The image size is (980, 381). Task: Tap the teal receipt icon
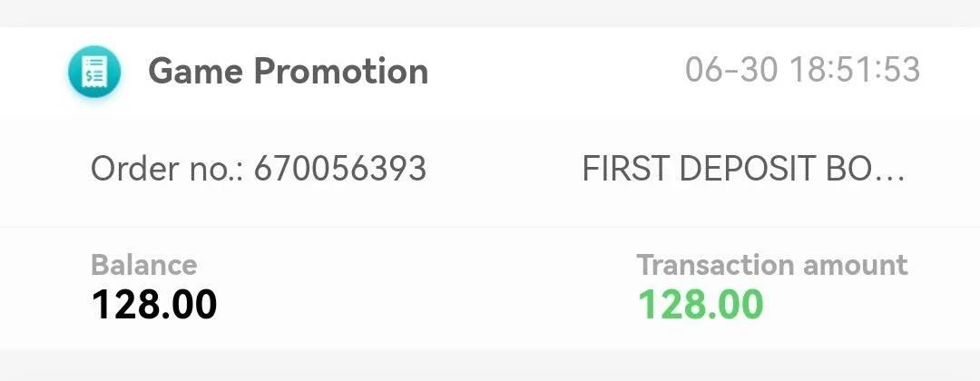[x=94, y=71]
